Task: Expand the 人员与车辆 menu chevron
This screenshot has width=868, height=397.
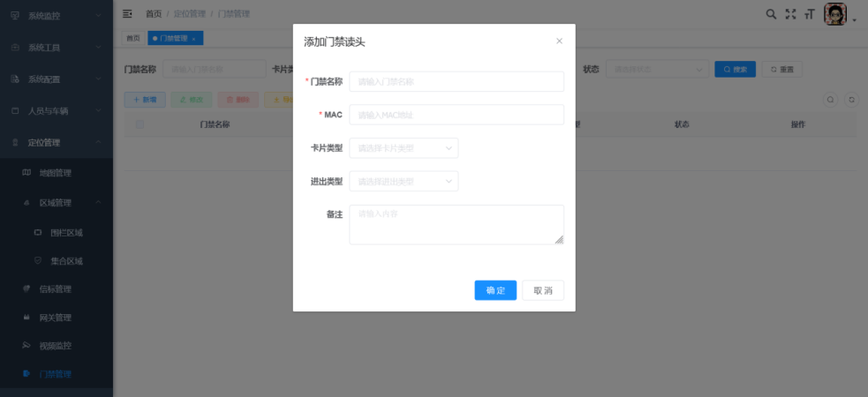Action: point(98,110)
